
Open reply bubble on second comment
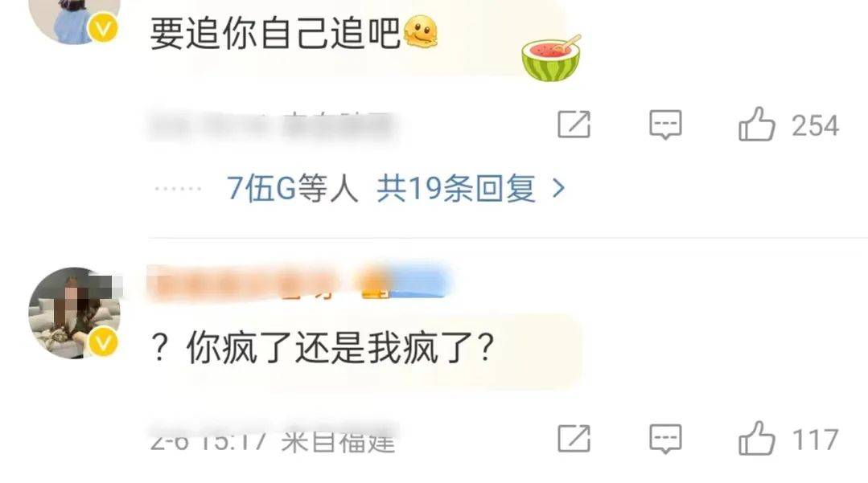[665, 439]
